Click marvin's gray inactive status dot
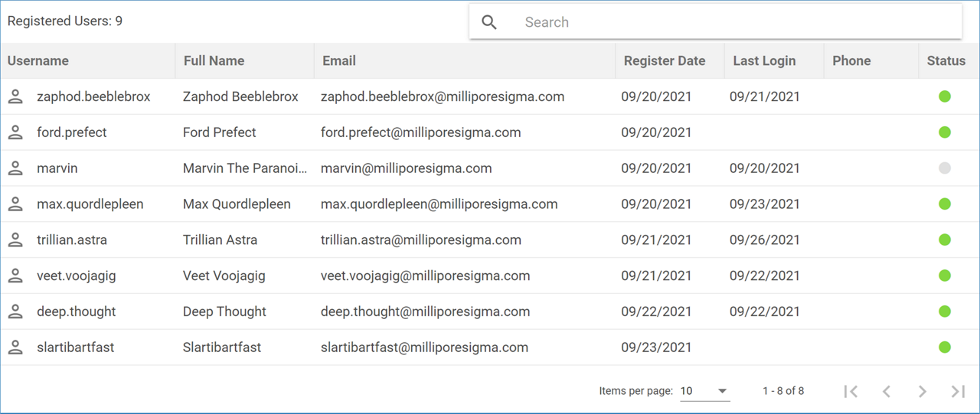This screenshot has width=980, height=414. point(945,168)
